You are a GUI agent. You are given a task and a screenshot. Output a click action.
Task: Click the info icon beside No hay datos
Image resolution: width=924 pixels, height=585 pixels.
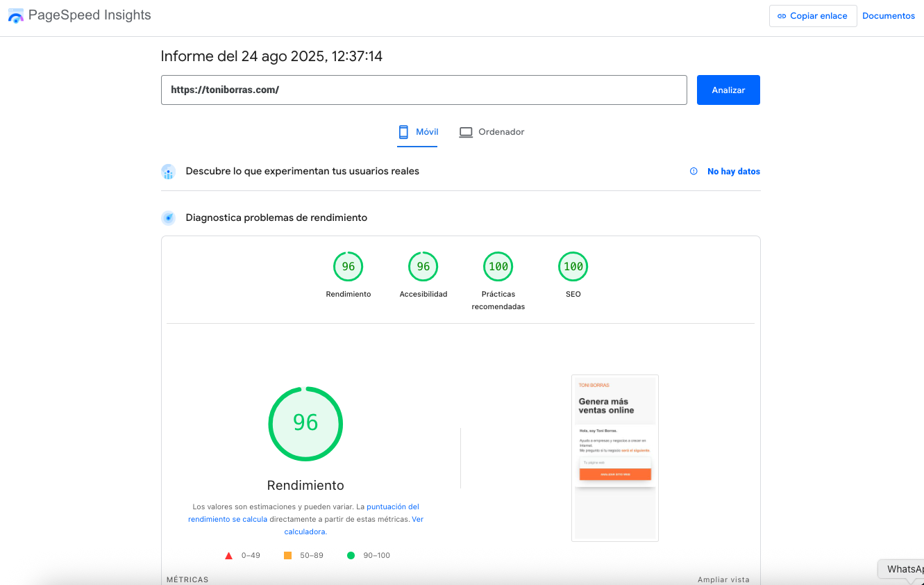694,172
